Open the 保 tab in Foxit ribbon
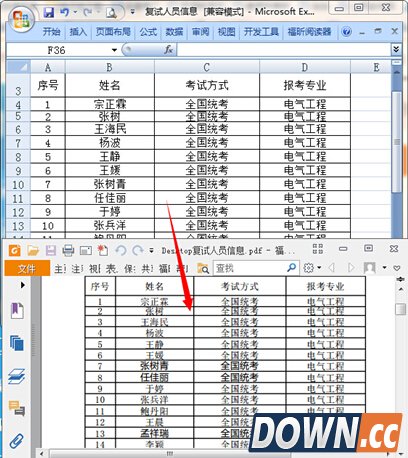This screenshot has height=458, width=408. coord(130,269)
